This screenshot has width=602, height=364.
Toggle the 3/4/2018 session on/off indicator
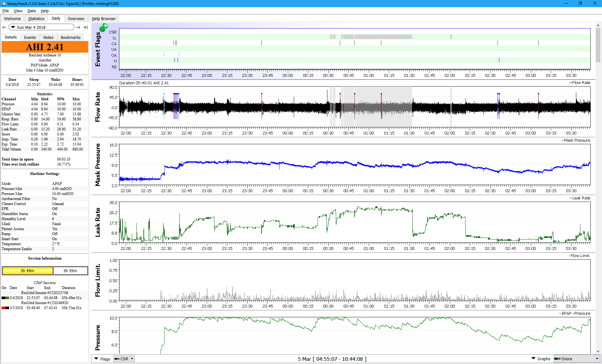tap(5, 298)
